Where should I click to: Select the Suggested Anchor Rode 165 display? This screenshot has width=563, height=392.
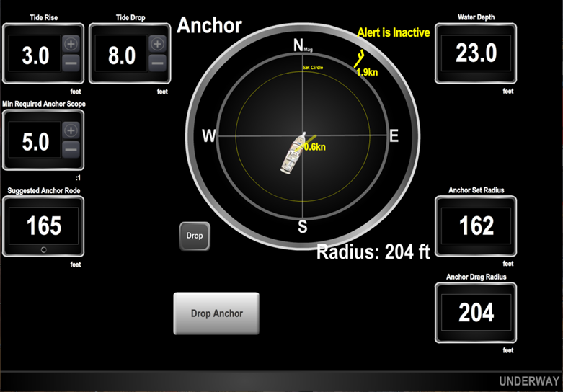[x=43, y=226]
